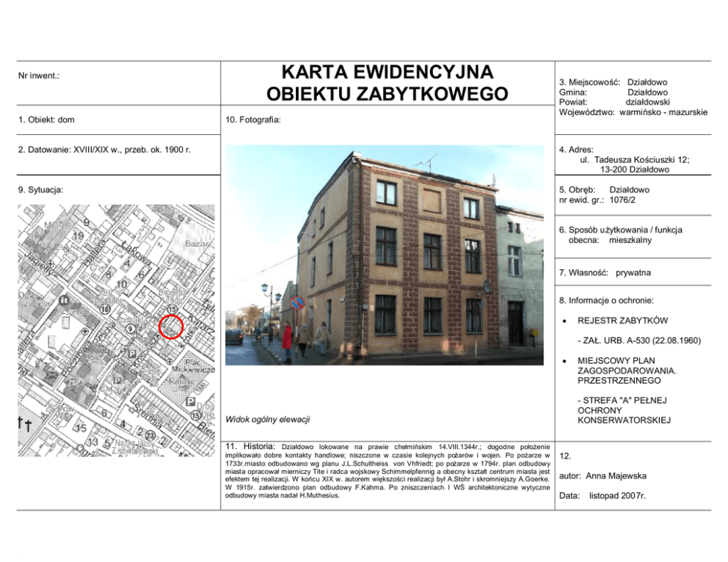Click the bricked-up top floor window
The image size is (728, 562).
point(432,201)
